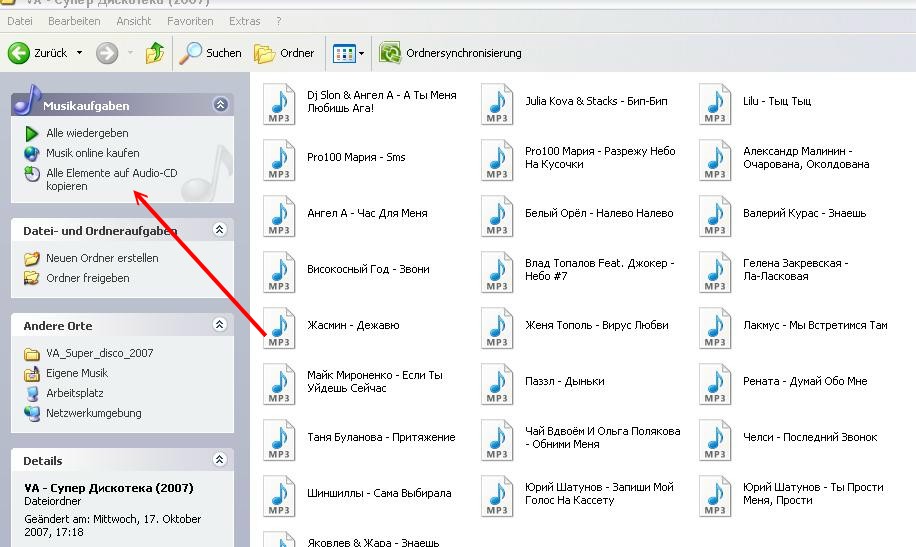
Task: Select file name Рената - Думай Обо Мне
Action: tap(805, 382)
